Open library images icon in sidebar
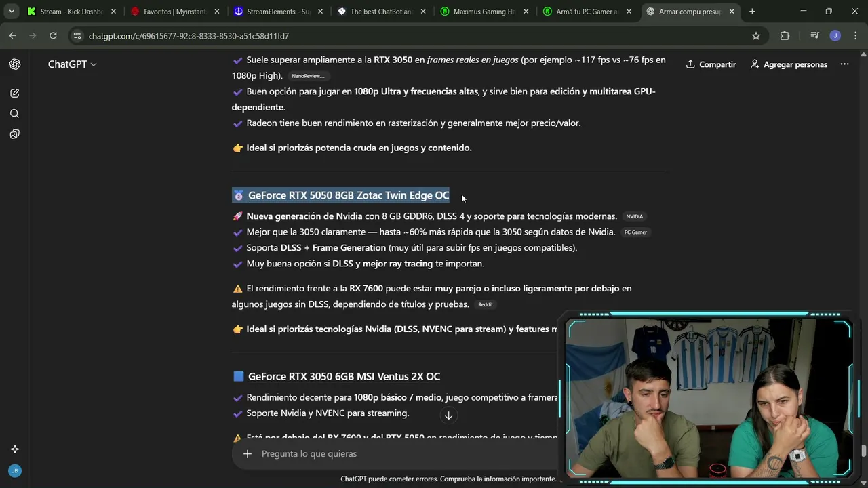Image resolution: width=868 pixels, height=488 pixels. pos(15,134)
